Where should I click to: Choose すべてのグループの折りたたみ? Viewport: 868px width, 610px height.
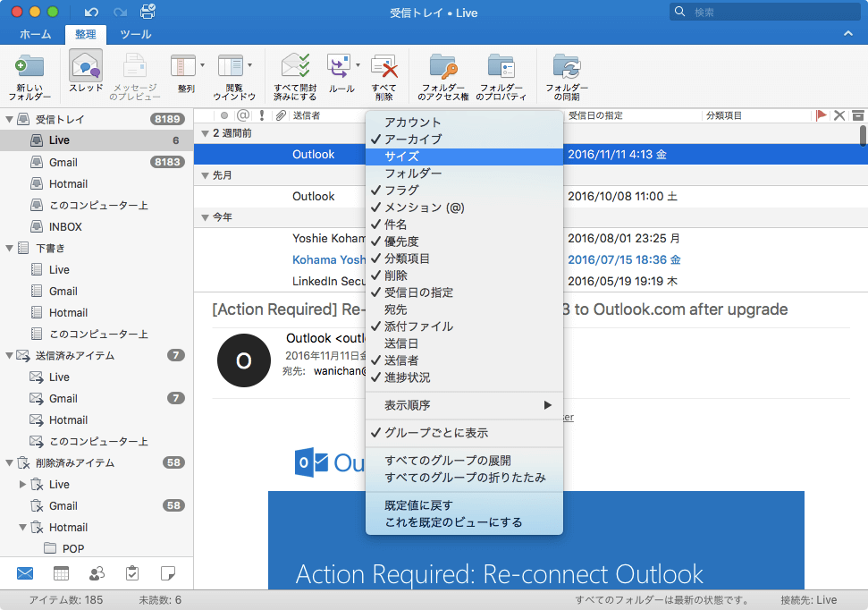click(x=464, y=478)
